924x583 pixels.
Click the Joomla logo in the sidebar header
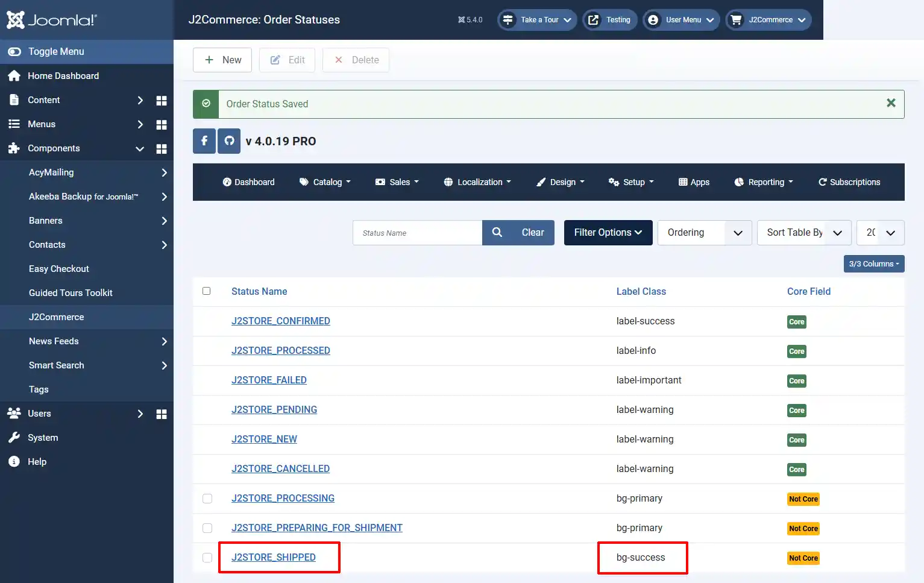pos(51,20)
